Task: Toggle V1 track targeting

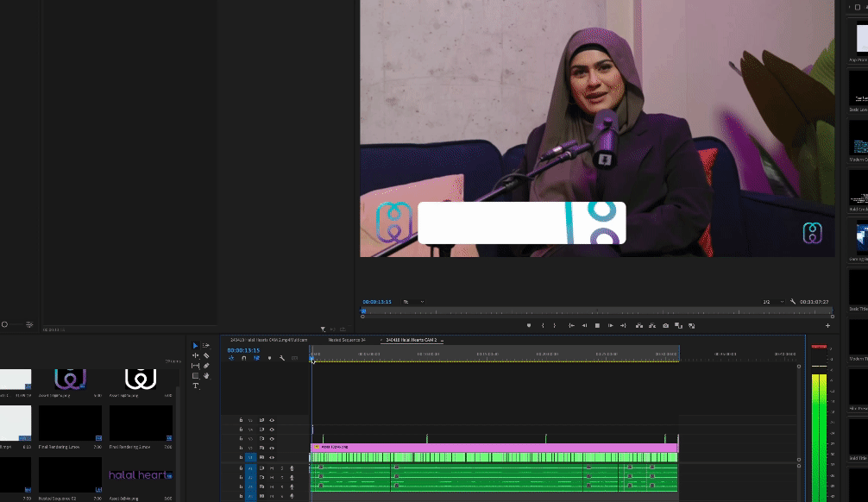Action: pos(250,457)
